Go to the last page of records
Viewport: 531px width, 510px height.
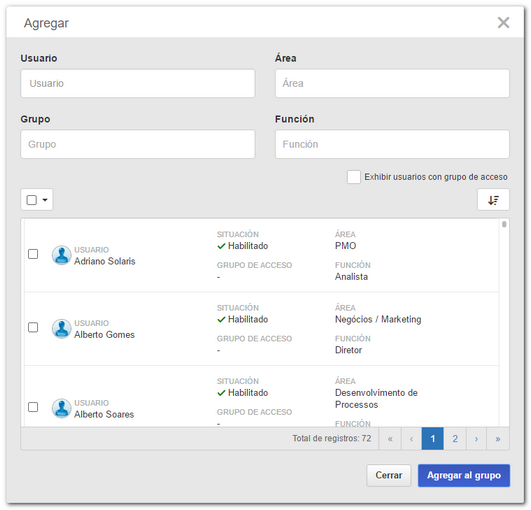click(x=498, y=439)
